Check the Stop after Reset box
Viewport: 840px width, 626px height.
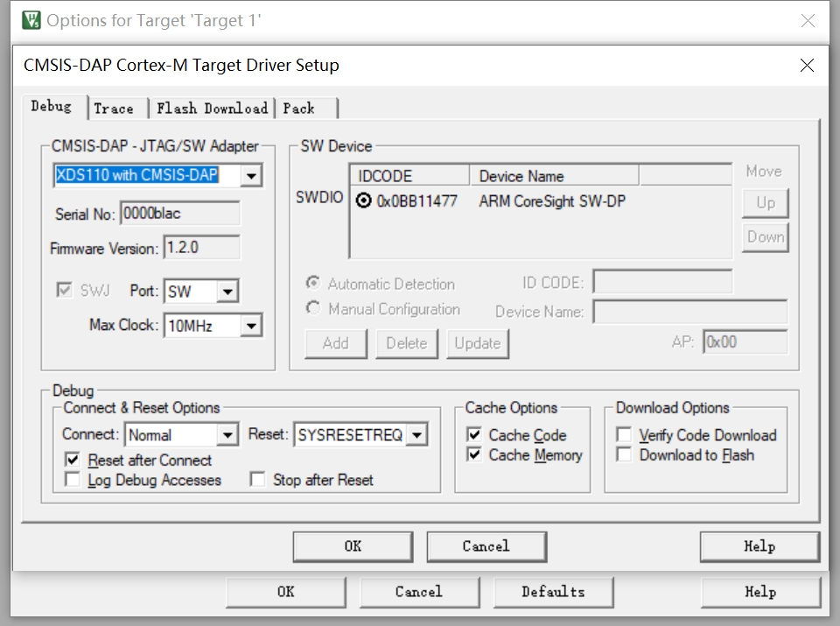257,480
